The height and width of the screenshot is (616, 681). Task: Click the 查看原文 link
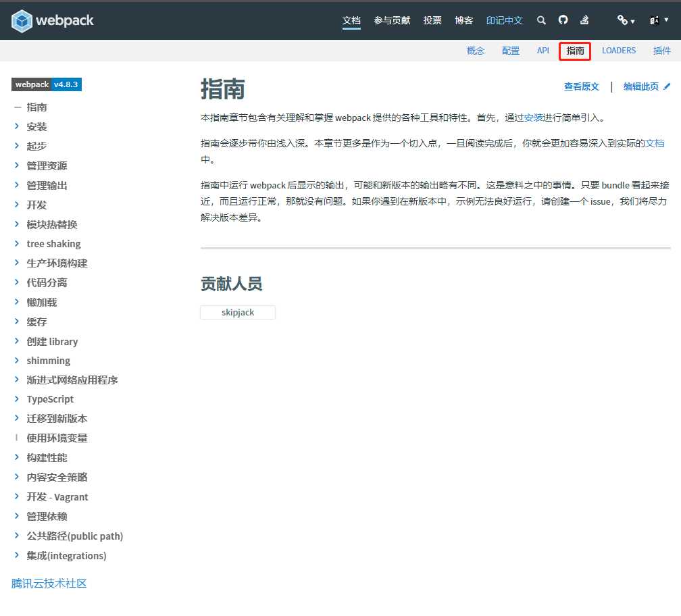coord(582,86)
